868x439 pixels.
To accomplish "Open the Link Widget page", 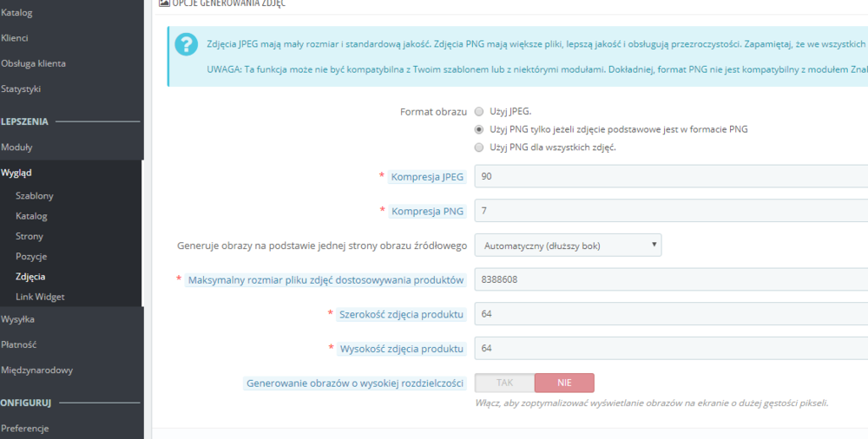I will click(41, 297).
